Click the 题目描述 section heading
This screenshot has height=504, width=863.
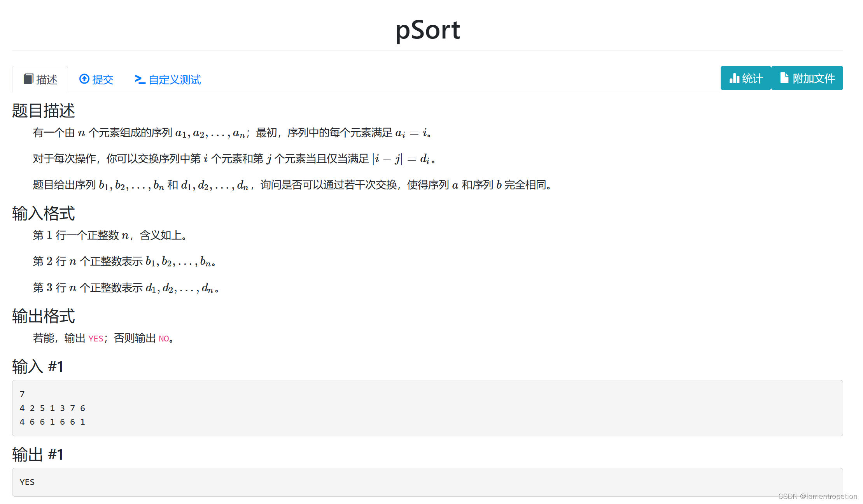coord(44,111)
